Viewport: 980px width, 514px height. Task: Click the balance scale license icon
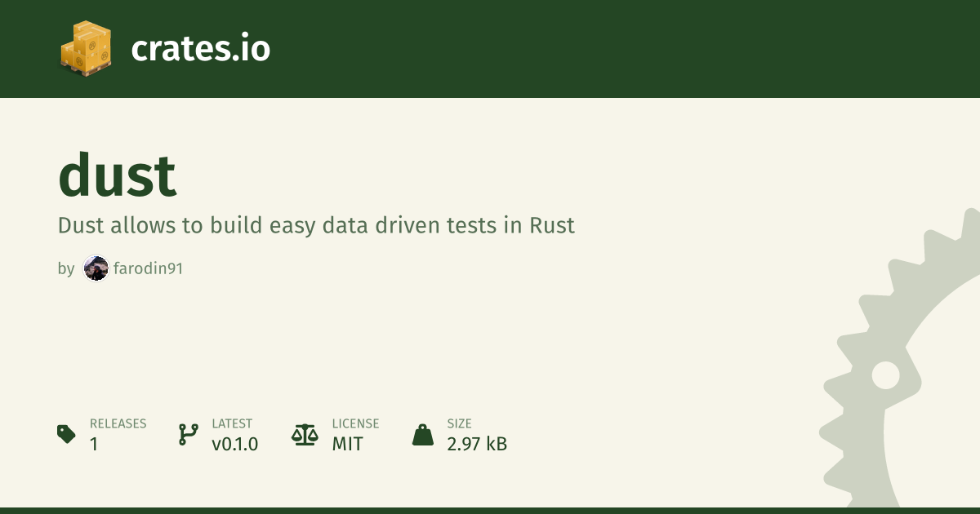305,434
